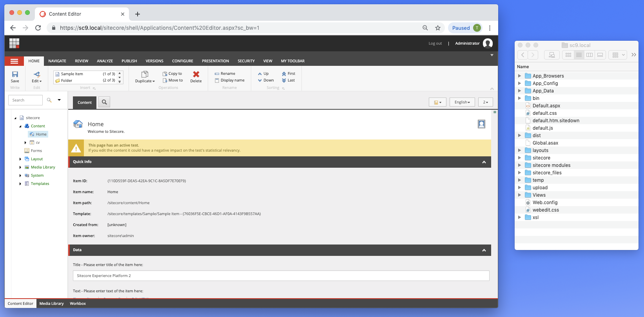Screen dimensions: 644x317
Task: Open the search tab magnifier beside Content
Action: (104, 102)
